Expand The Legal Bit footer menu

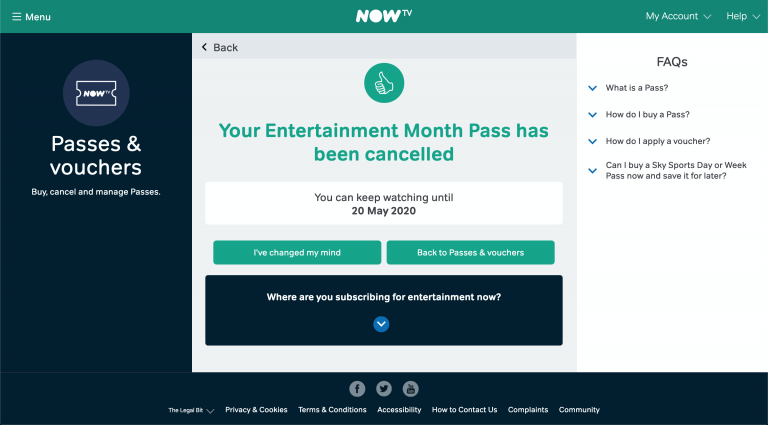tap(191, 410)
